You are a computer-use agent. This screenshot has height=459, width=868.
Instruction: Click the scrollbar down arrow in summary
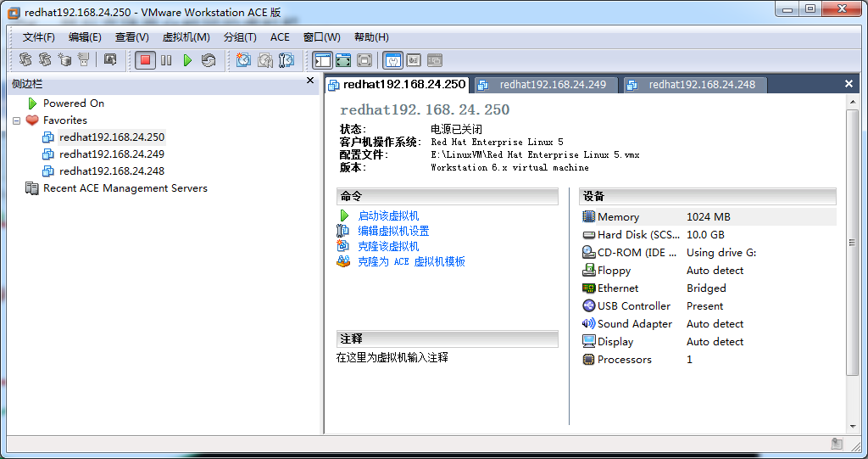point(852,426)
